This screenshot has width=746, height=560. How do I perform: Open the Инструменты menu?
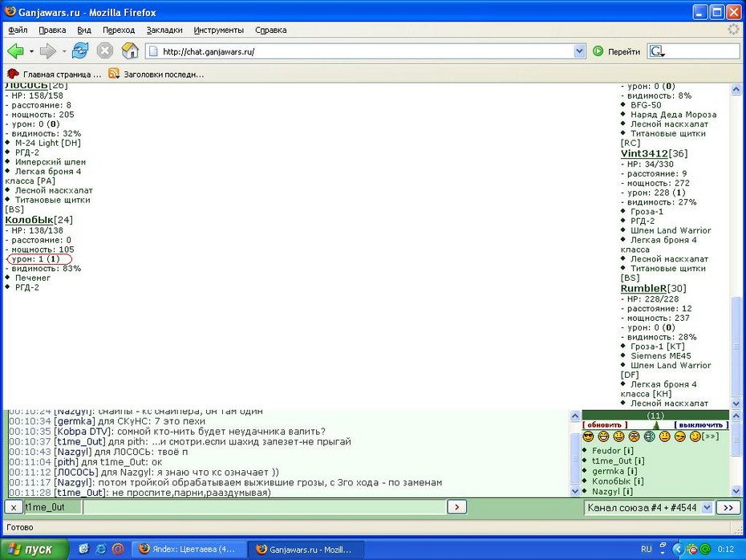pos(218,30)
